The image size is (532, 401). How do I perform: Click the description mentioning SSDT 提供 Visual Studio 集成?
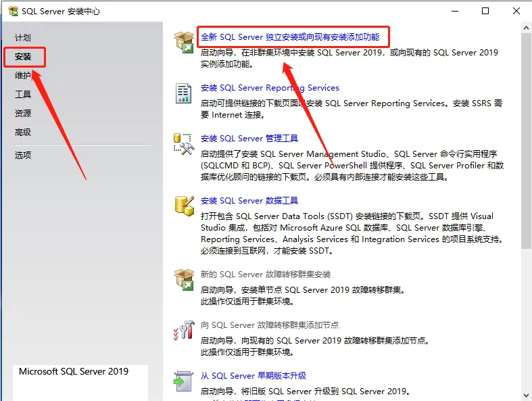point(352,233)
